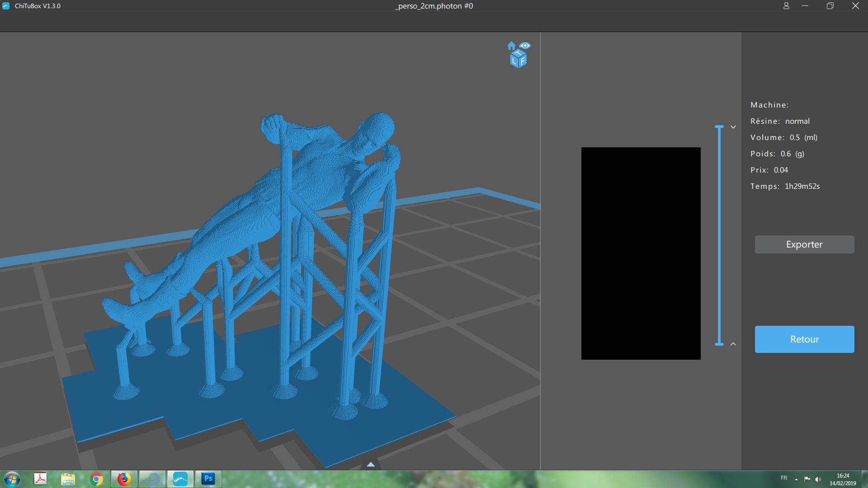Click the FR language indicator
The image size is (868, 488).
784,478
